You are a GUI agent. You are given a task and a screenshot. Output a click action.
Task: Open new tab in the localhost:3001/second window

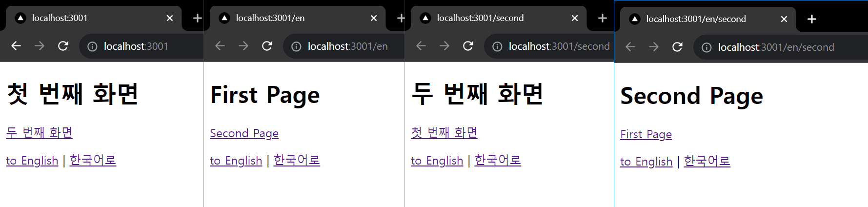click(603, 18)
